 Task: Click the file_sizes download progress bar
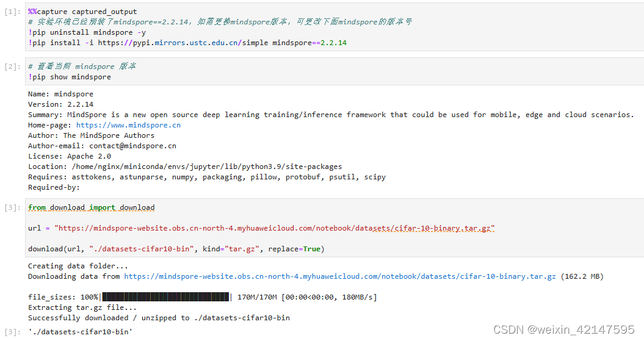(x=165, y=297)
